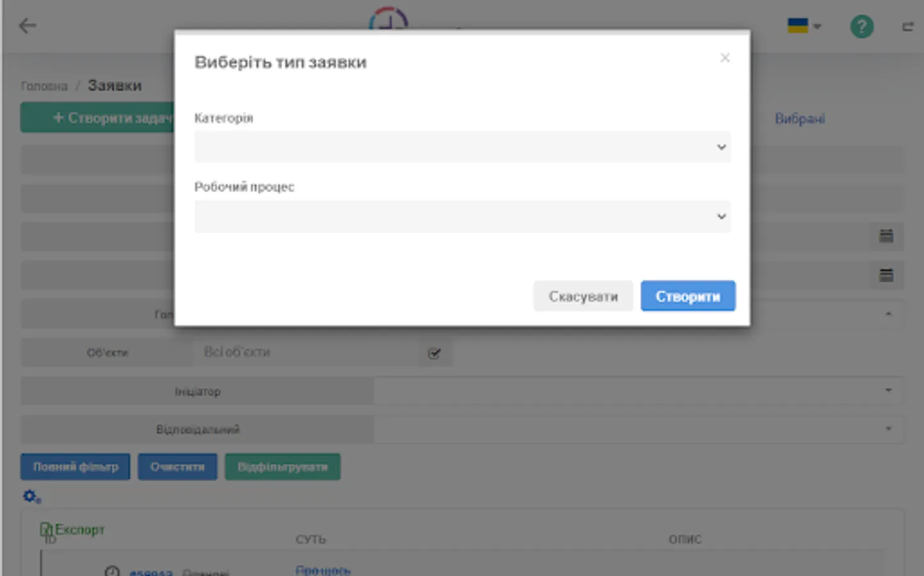Click the Всі об'єкти input field
The image size is (924, 576).
[x=307, y=353]
